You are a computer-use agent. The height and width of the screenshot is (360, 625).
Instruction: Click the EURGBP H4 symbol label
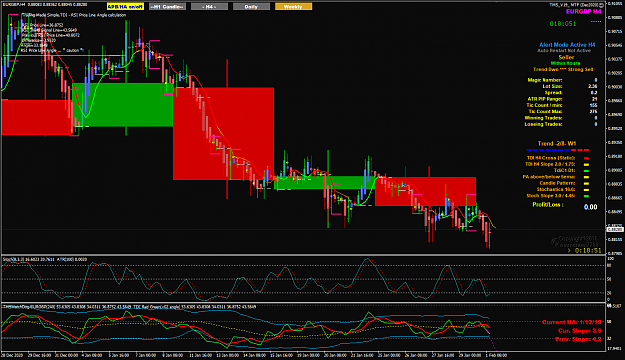[584, 12]
